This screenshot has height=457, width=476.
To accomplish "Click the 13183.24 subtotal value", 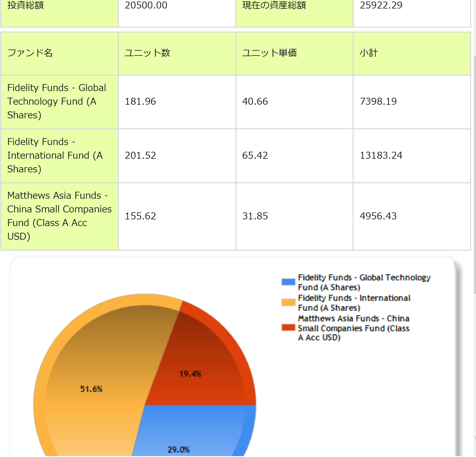I will 381,155.
